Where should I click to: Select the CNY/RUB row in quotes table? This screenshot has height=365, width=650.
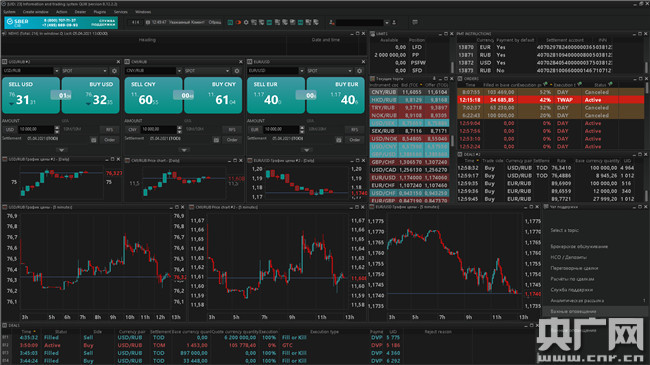tap(409, 92)
